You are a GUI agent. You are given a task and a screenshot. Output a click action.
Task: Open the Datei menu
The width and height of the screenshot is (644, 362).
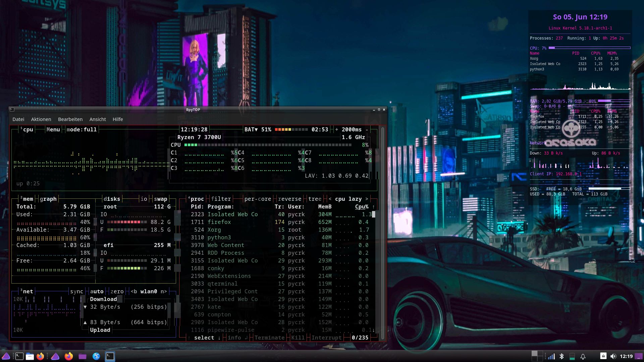pyautogui.click(x=18, y=119)
